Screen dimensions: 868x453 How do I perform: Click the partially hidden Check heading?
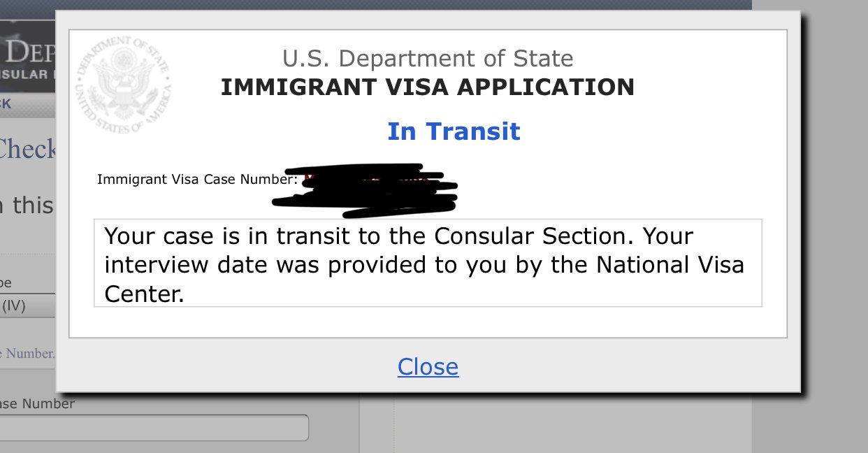28,148
